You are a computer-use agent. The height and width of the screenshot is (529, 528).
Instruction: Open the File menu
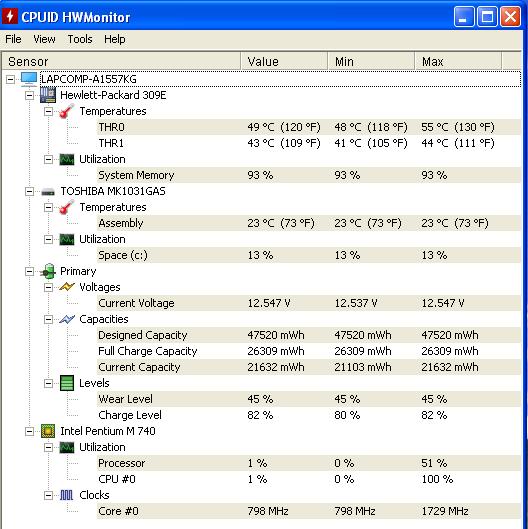pos(13,39)
